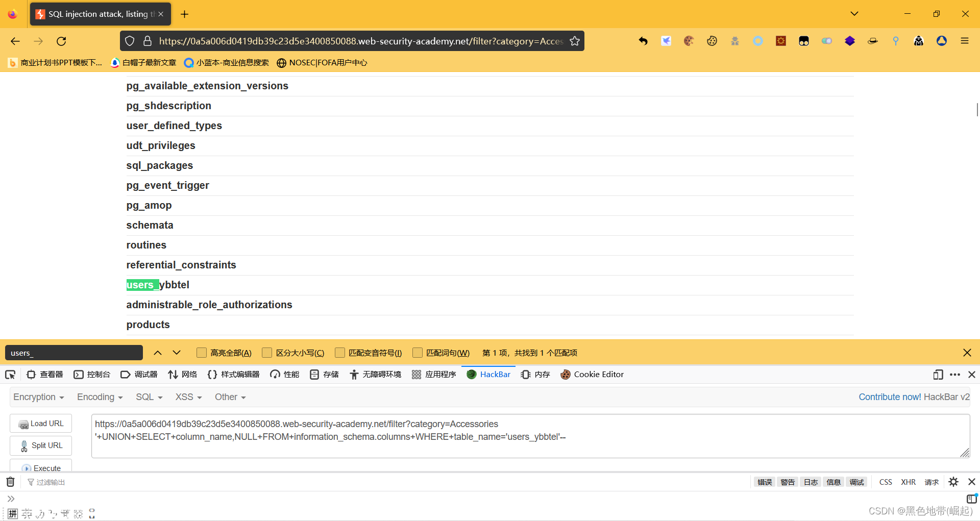The width and height of the screenshot is (980, 521).
Task: Open the NOSEC|FOFA用户中心 bookmark
Action: point(322,63)
